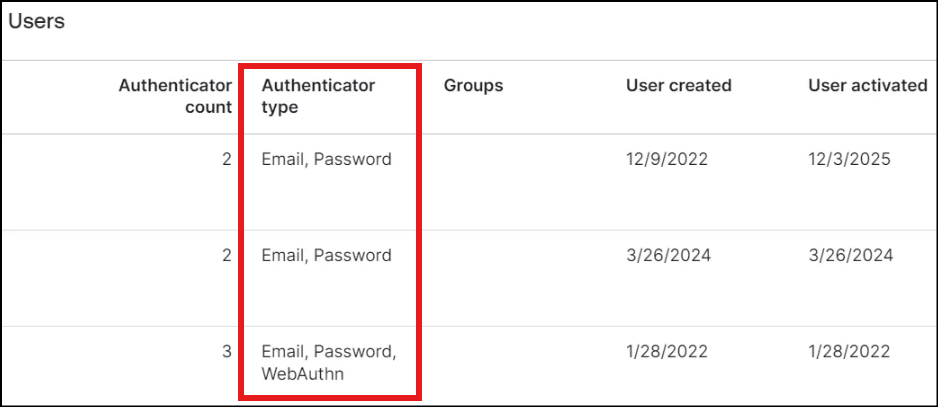Select Email, Password cell in the second row
The height and width of the screenshot is (407, 938).
click(x=326, y=255)
